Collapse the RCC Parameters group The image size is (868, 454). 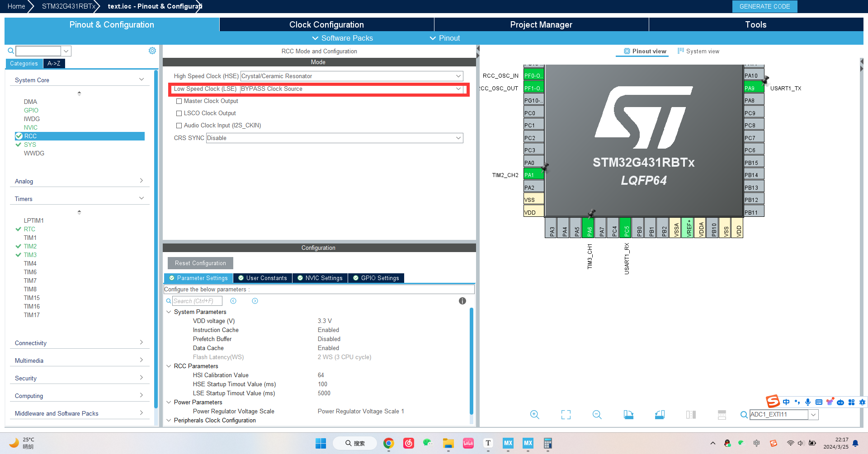tap(169, 366)
